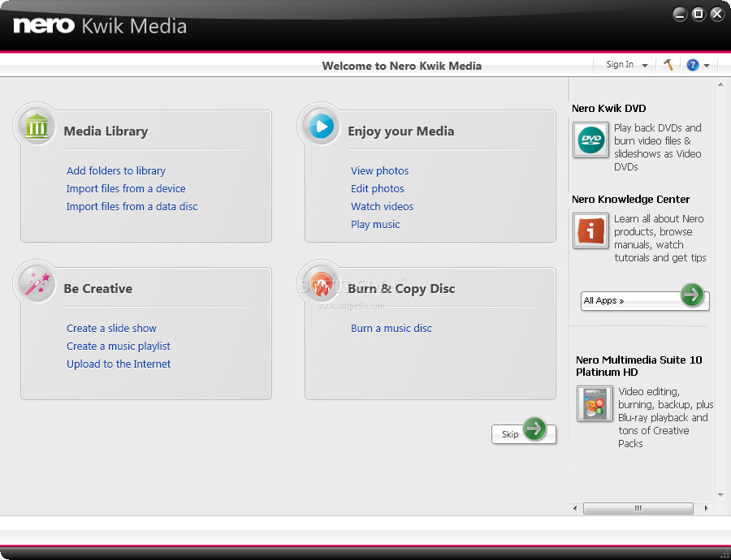
Task: Open Upload to the Internet link
Action: (x=119, y=364)
